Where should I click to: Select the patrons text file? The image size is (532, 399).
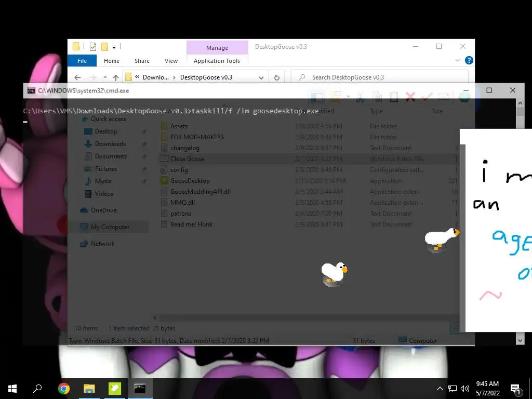(180, 214)
